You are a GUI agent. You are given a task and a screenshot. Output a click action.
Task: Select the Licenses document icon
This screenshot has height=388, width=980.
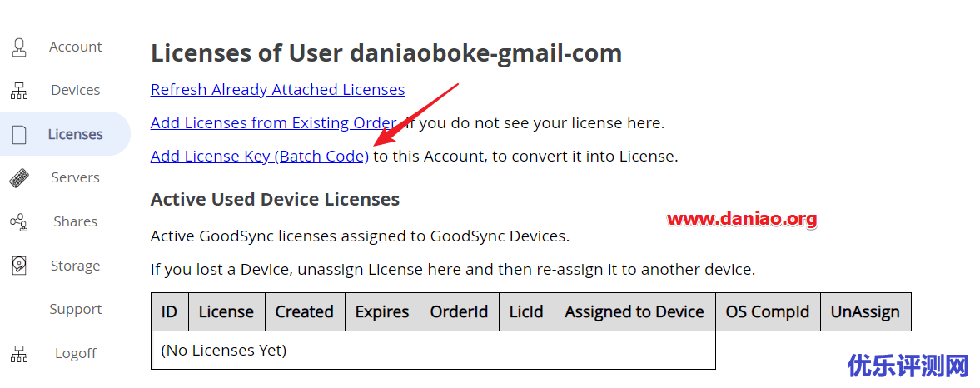coord(19,134)
